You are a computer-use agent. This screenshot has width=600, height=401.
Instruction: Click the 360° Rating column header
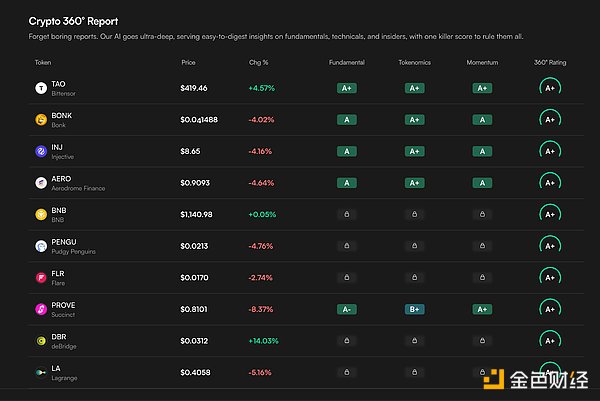coord(549,62)
